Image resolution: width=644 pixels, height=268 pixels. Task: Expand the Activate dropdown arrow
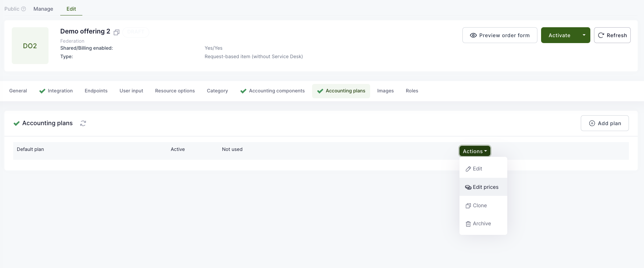click(584, 35)
